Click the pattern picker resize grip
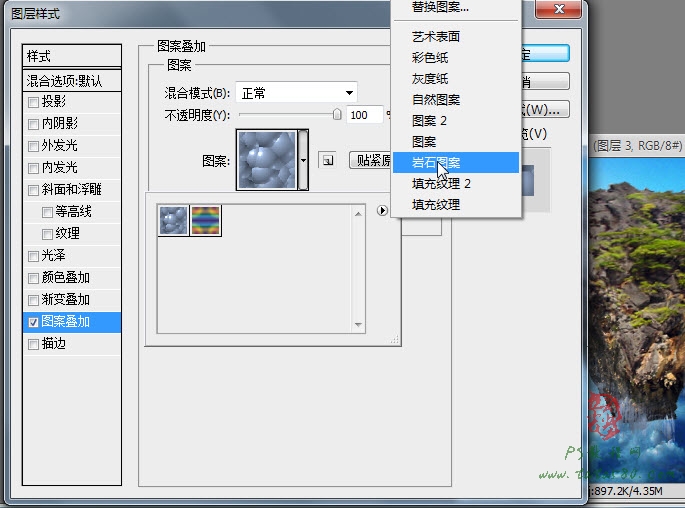Screen dimensions: 685x508 tap(395, 340)
